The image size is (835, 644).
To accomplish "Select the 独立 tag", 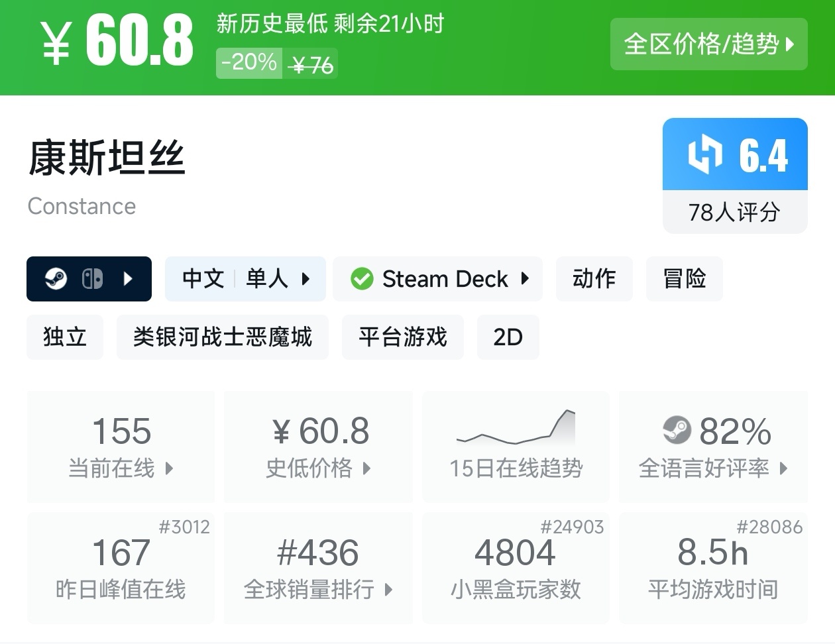I will 65,337.
